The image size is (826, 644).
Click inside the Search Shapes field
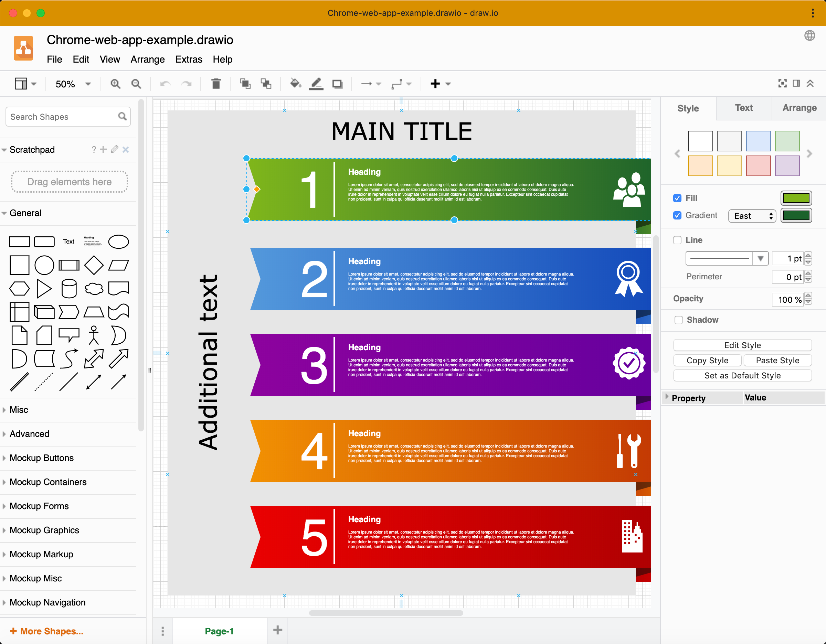pyautogui.click(x=57, y=116)
